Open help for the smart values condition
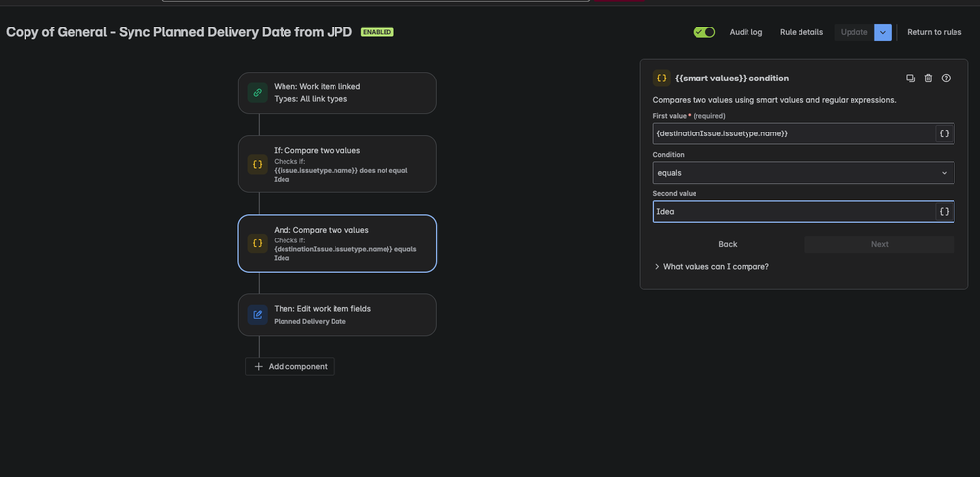Screen dimensions: 980x477 pos(946,79)
